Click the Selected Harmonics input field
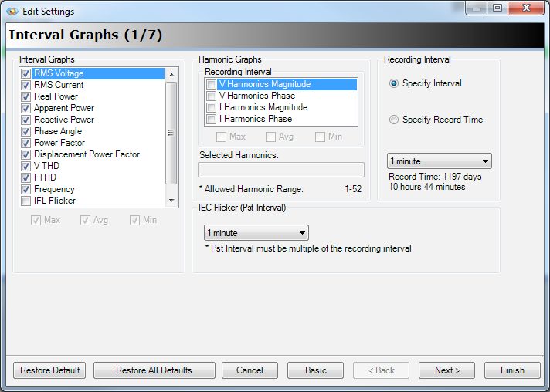The width and height of the screenshot is (550, 392). pyautogui.click(x=281, y=170)
